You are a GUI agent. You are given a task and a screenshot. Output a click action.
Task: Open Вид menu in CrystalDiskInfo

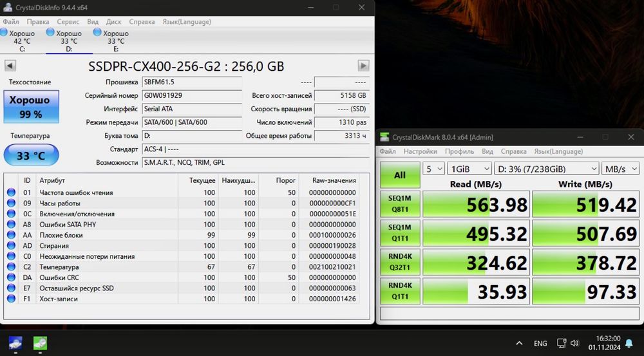93,22
